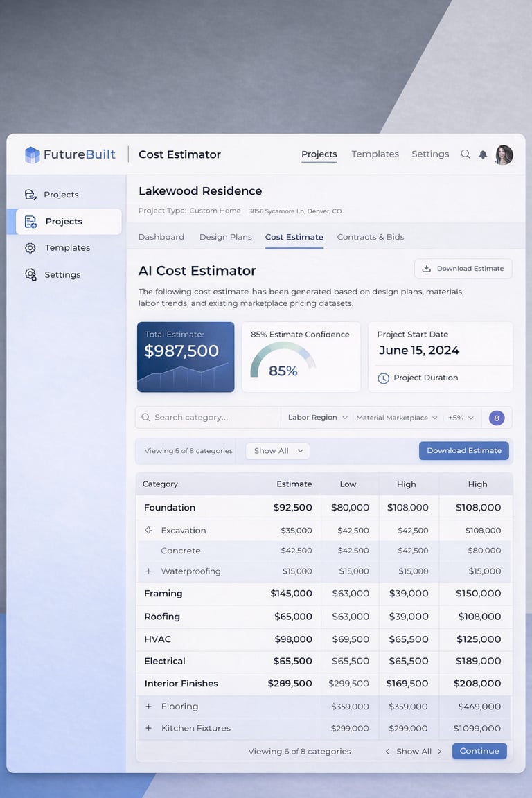
Task: Click the Settings gear icon in sidebar
Action: pyautogui.click(x=30, y=275)
